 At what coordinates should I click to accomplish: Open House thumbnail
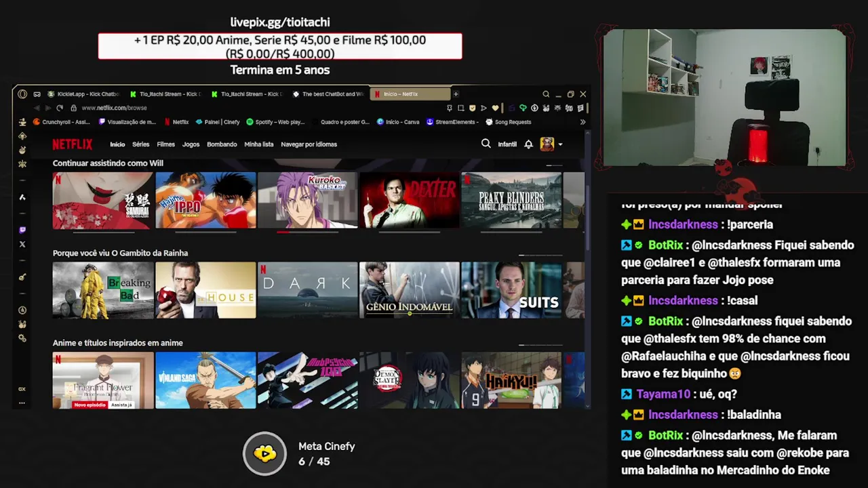(205, 290)
